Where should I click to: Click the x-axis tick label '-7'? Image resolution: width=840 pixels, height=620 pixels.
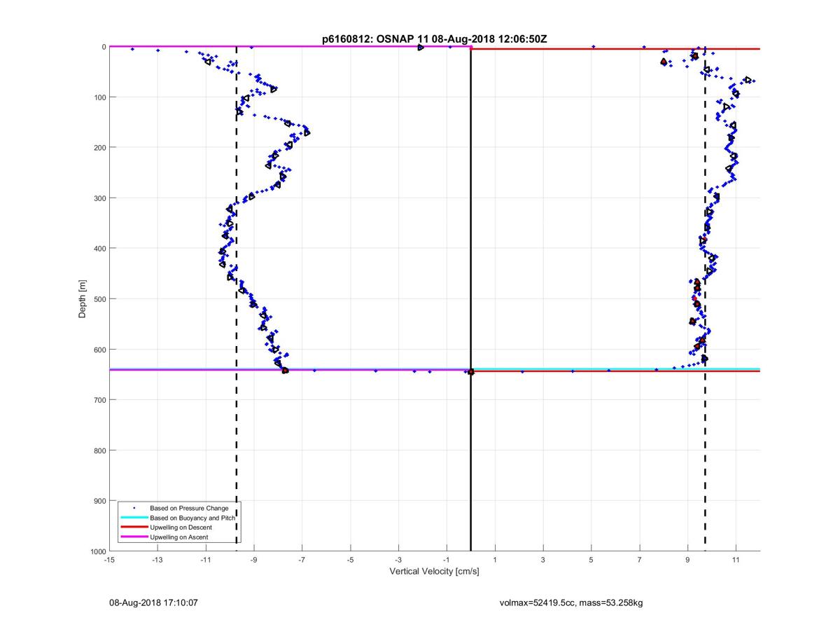click(302, 560)
